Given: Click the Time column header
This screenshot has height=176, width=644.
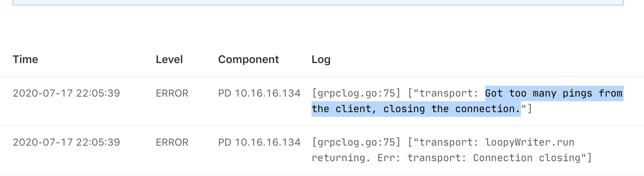Looking at the screenshot, I should pos(25,60).
